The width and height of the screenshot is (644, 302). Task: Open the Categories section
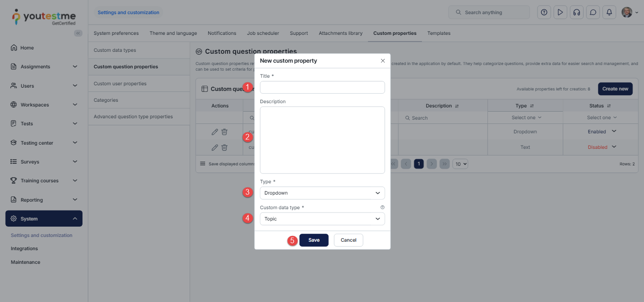point(139,100)
